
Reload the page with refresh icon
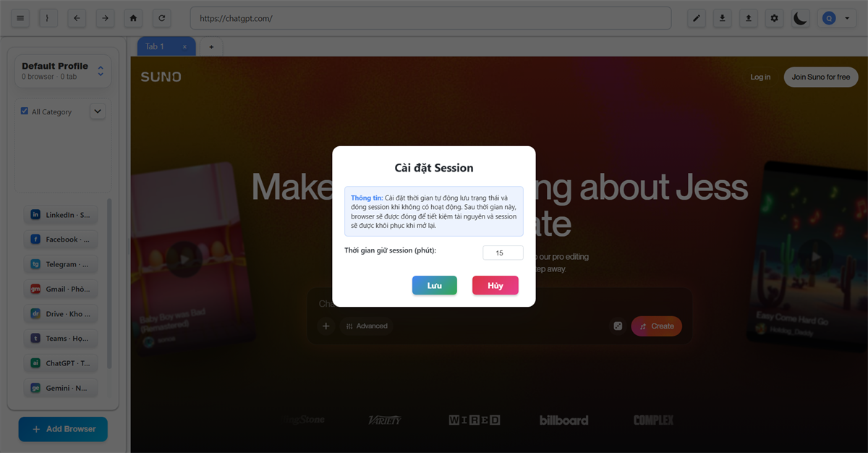[162, 18]
